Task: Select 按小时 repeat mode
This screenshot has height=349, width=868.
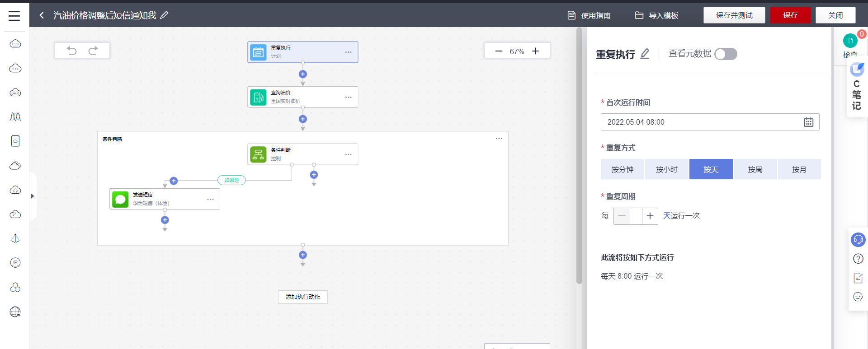Action: click(667, 169)
